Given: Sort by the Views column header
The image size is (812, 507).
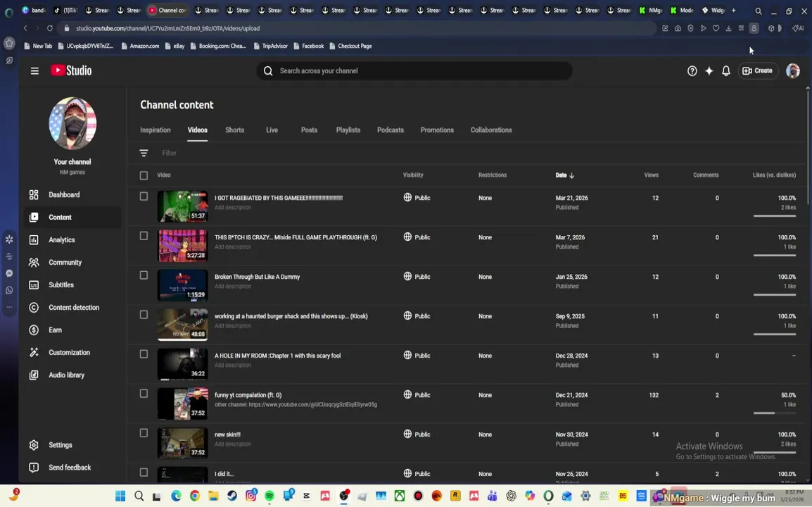Looking at the screenshot, I should point(651,175).
